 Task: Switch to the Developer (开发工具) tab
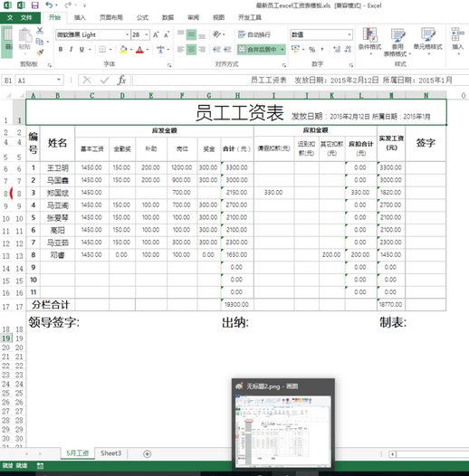coord(250,17)
